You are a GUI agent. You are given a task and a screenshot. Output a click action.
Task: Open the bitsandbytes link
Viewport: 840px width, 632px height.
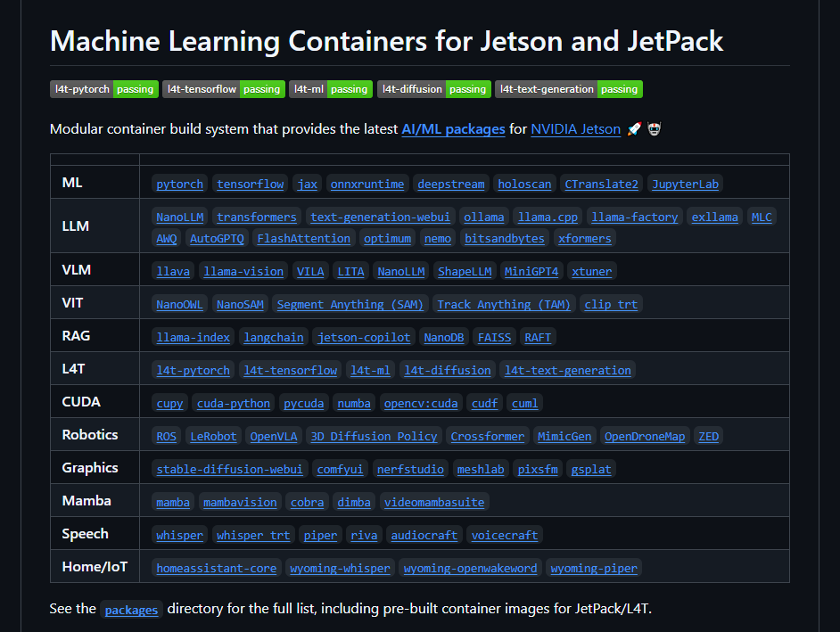[505, 239]
